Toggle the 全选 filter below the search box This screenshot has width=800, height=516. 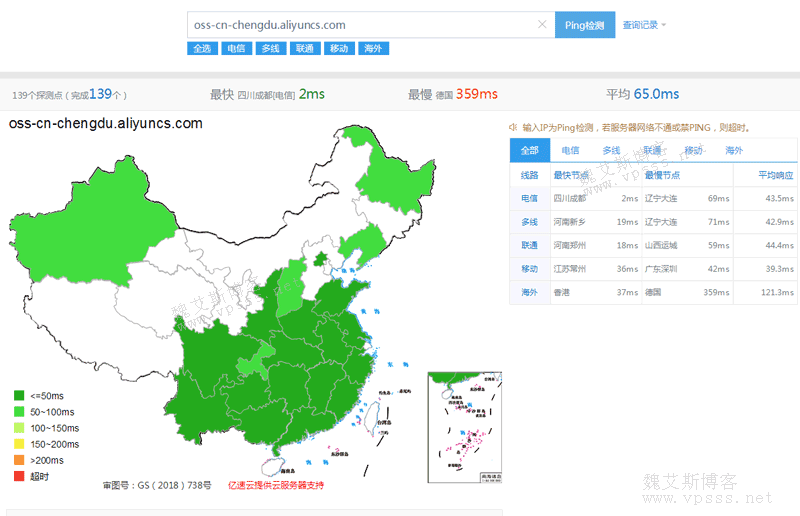tap(202, 48)
